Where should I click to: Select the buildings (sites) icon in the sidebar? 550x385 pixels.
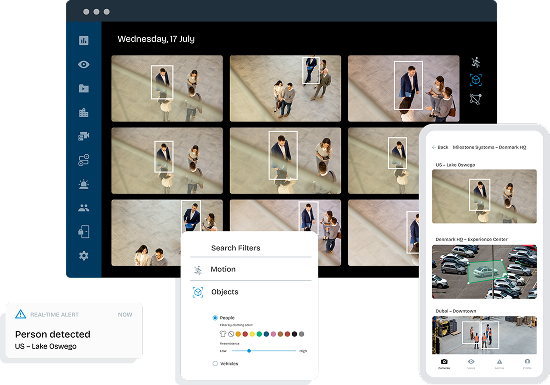click(x=83, y=113)
